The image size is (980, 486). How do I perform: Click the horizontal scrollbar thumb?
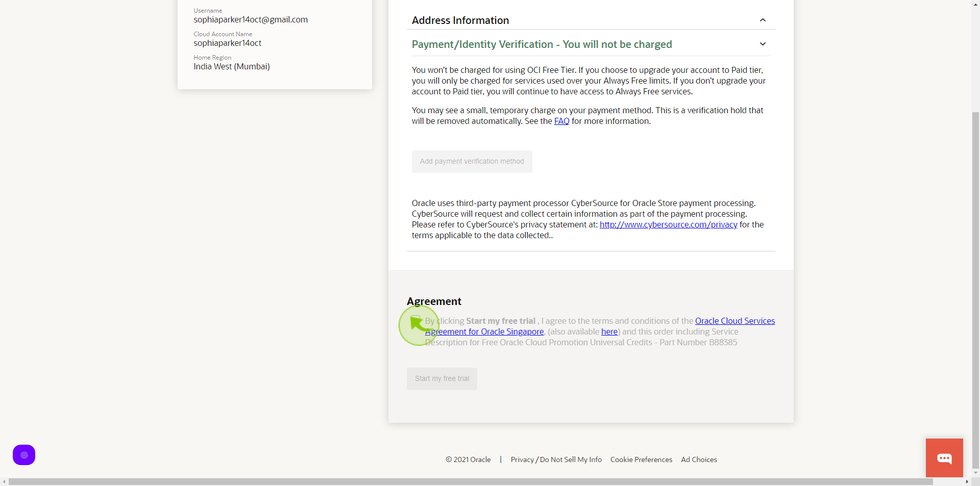(471, 481)
